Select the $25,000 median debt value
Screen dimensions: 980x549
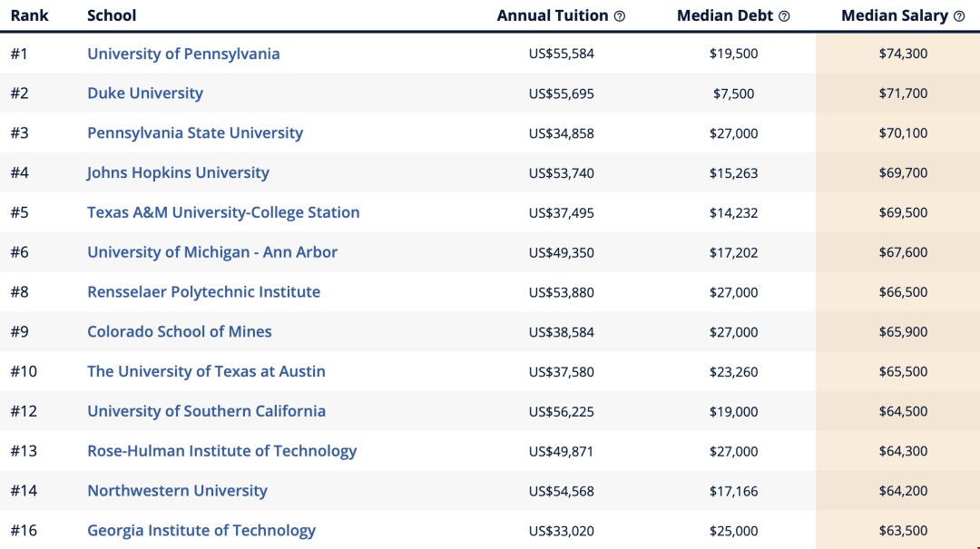(x=734, y=531)
